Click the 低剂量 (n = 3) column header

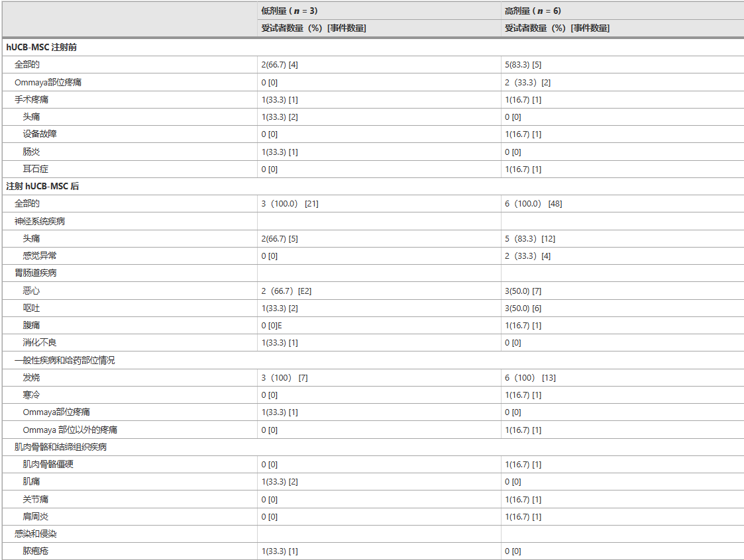[x=290, y=11]
